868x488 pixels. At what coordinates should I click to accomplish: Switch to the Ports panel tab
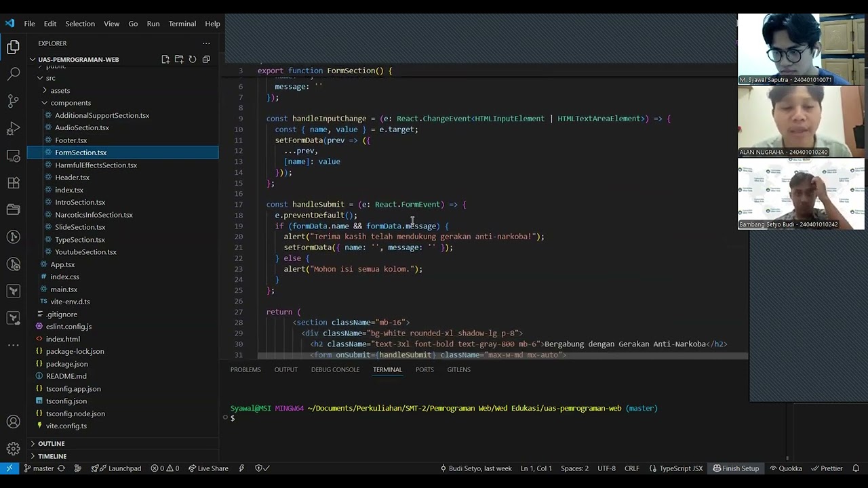425,369
